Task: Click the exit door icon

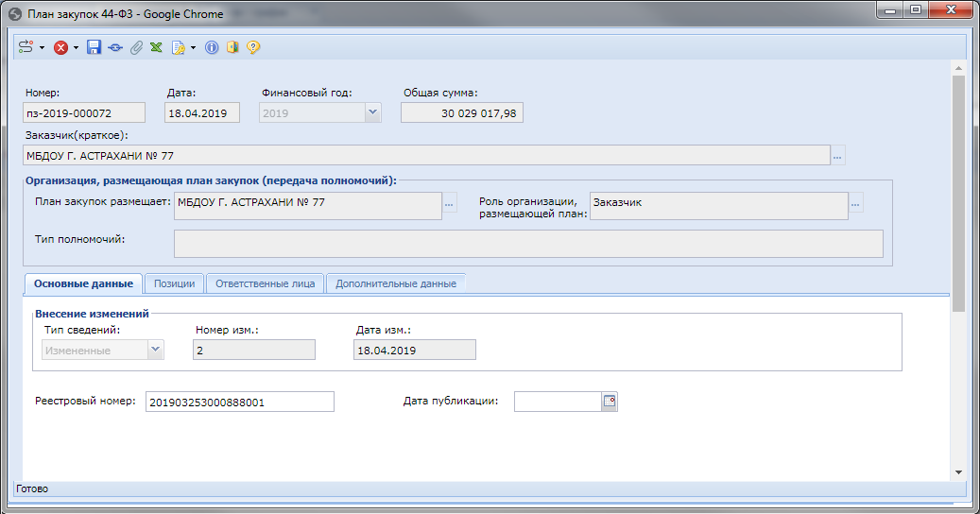Action: 232,47
